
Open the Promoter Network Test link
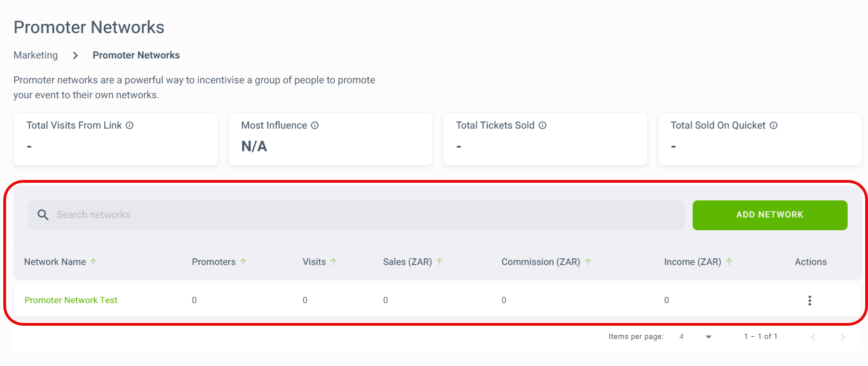71,300
